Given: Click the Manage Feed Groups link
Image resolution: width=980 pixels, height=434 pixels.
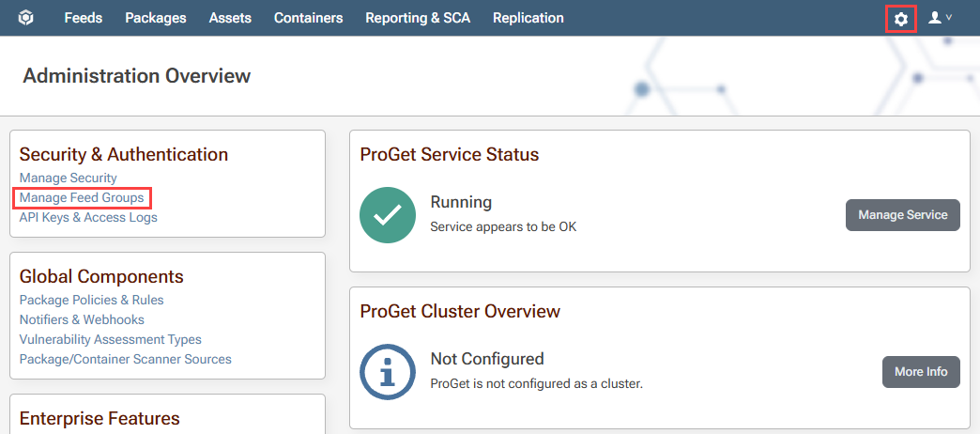Looking at the screenshot, I should 82,198.
